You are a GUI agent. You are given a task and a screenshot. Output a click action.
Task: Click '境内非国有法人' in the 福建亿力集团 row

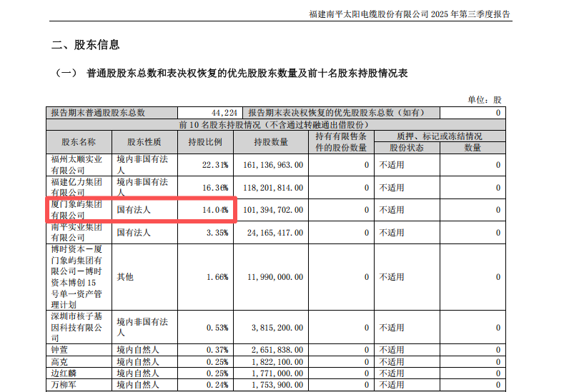(x=142, y=187)
